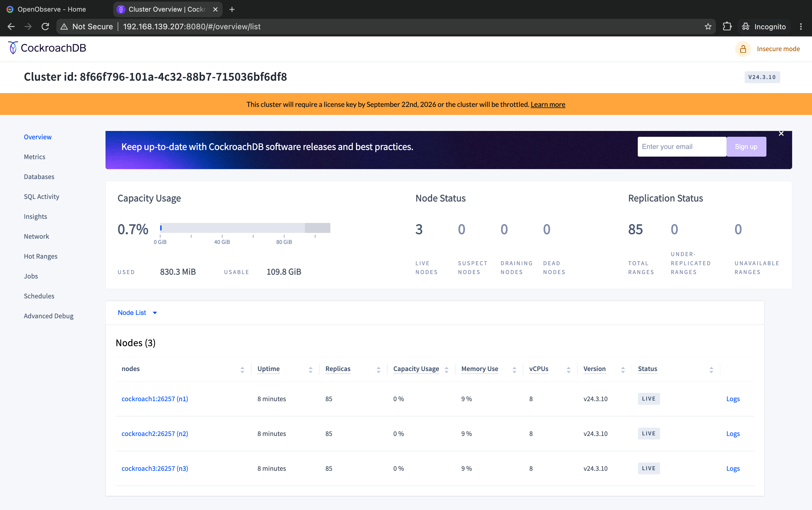Click the Replicas column header
The width and height of the screenshot is (812, 510).
point(338,369)
